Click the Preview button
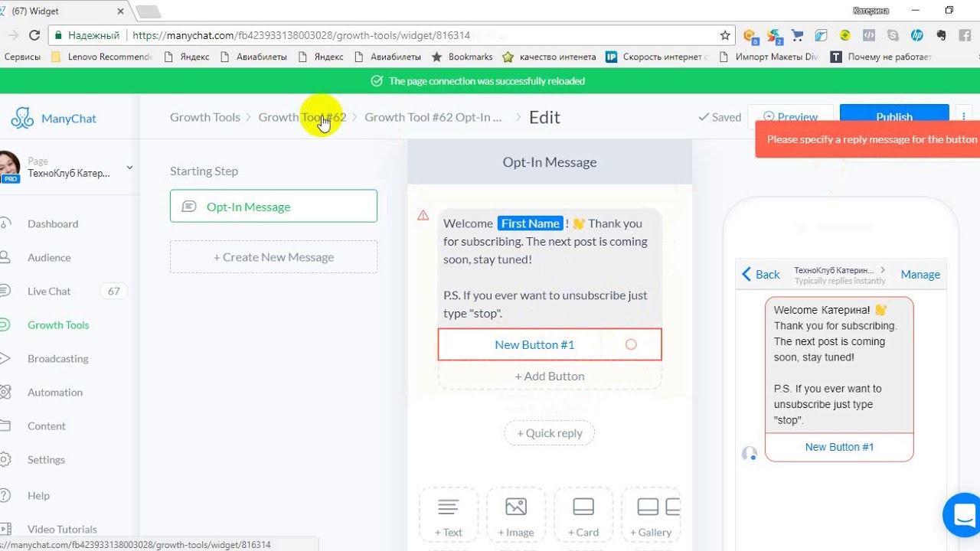The height and width of the screenshot is (551, 980). click(x=790, y=117)
